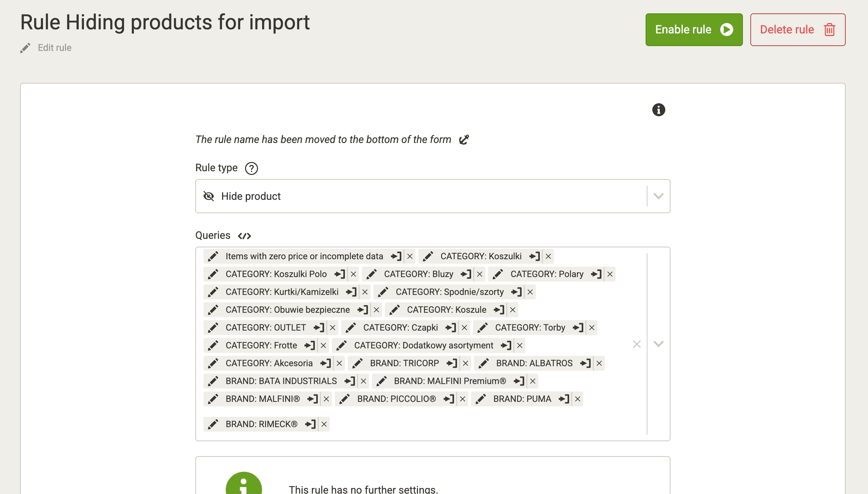Click the anchor link icon next to the rule name notice

[464, 140]
